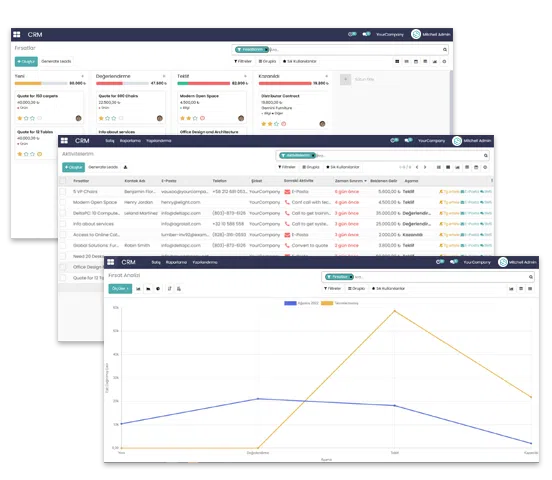
Task: Tick the select-all checkbox in the Aktivitelerim header
Action: [x=63, y=181]
